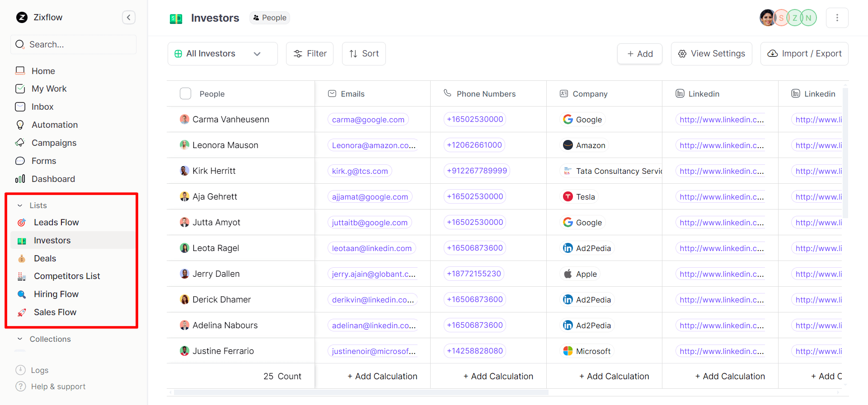Screen dimensions: 868x405
Task: Open Import / Export
Action: click(x=804, y=54)
